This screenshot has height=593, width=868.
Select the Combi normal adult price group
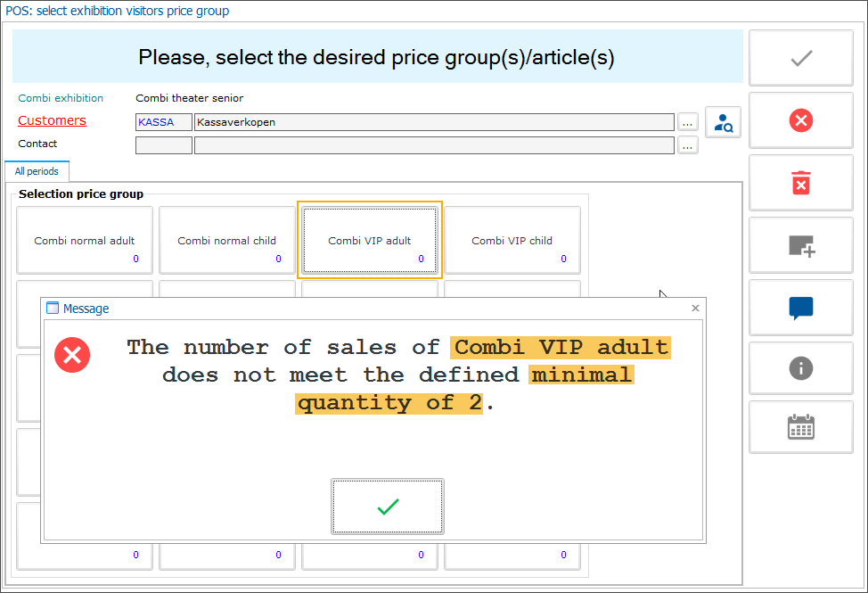point(84,239)
